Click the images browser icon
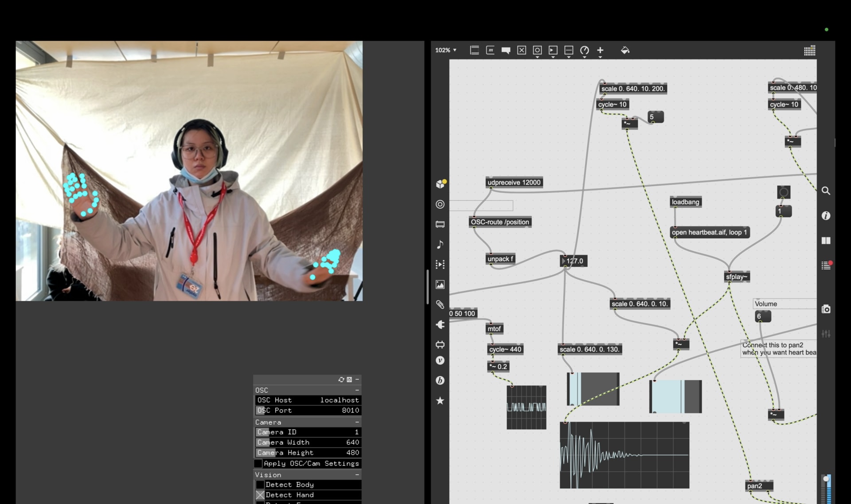Screen dimensions: 851x504 (440, 285)
